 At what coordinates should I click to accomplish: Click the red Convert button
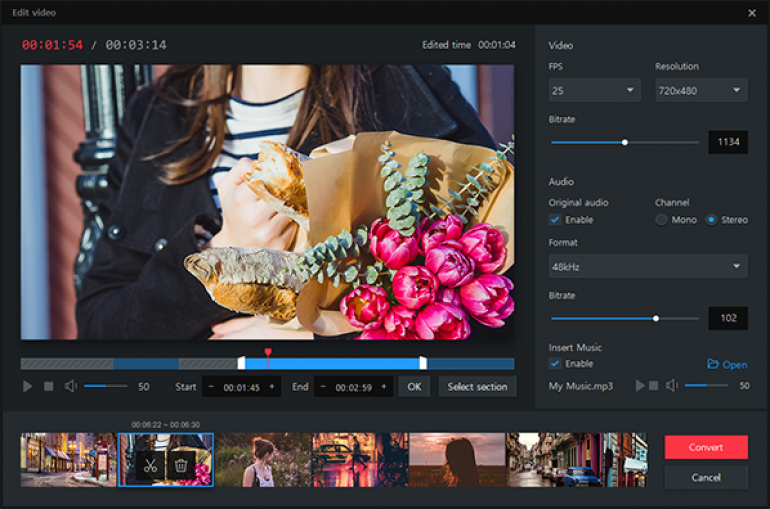(x=706, y=447)
